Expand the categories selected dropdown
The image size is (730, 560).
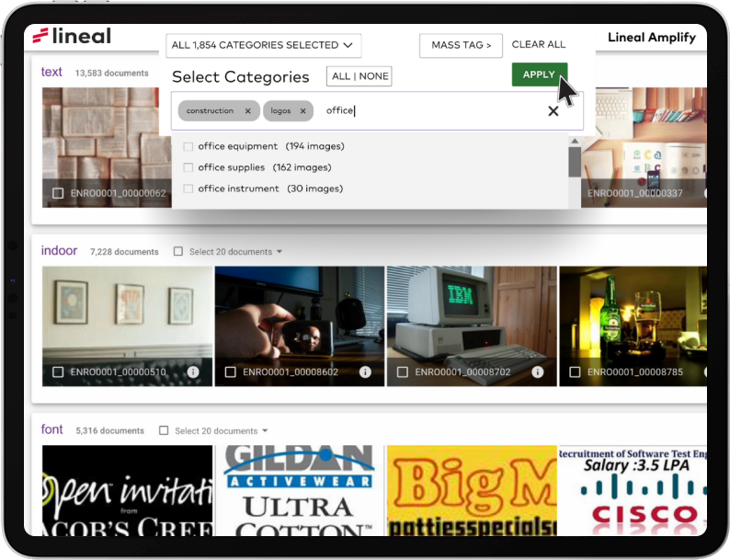tap(263, 45)
